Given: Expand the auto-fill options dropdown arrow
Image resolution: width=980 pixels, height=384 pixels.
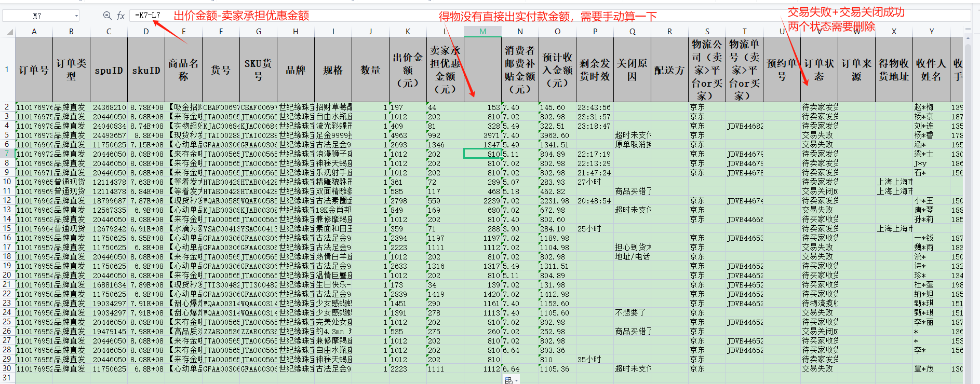Looking at the screenshot, I should [516, 381].
